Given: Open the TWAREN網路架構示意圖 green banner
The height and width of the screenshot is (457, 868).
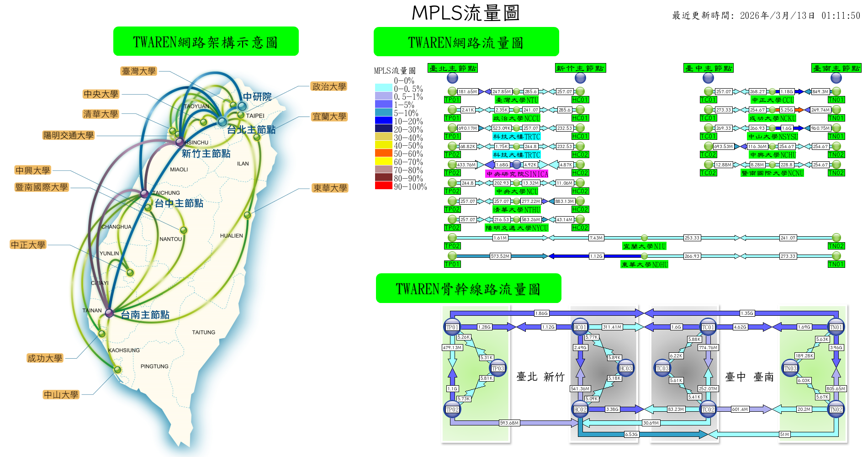Looking at the screenshot, I should [206, 42].
